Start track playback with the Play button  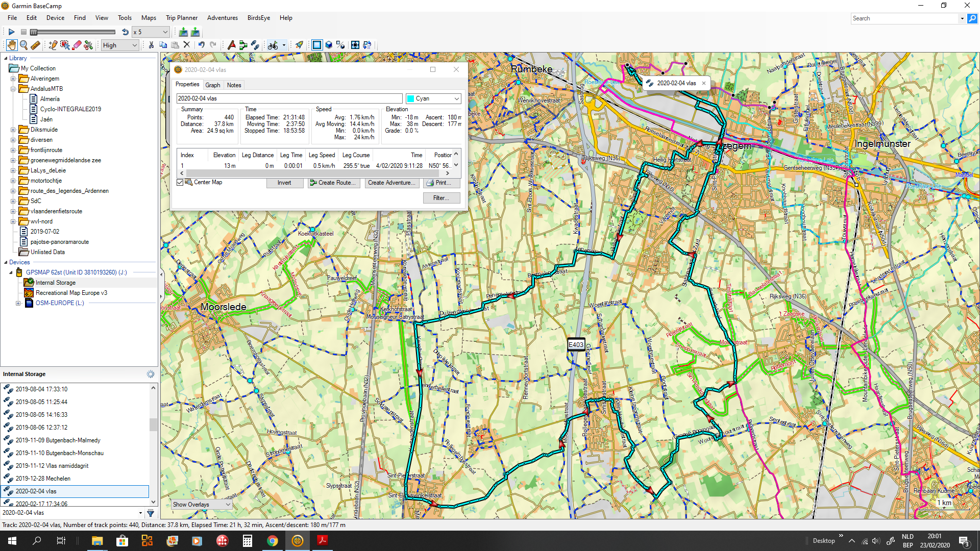point(11,32)
